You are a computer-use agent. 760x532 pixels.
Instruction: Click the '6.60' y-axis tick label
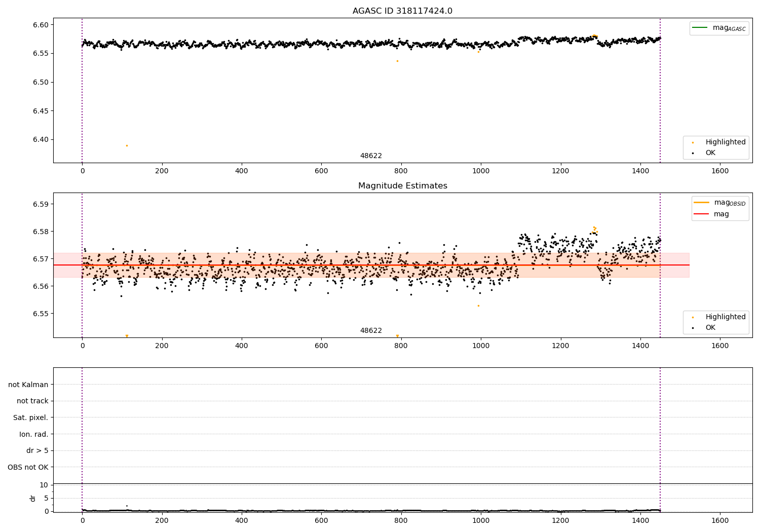(41, 25)
